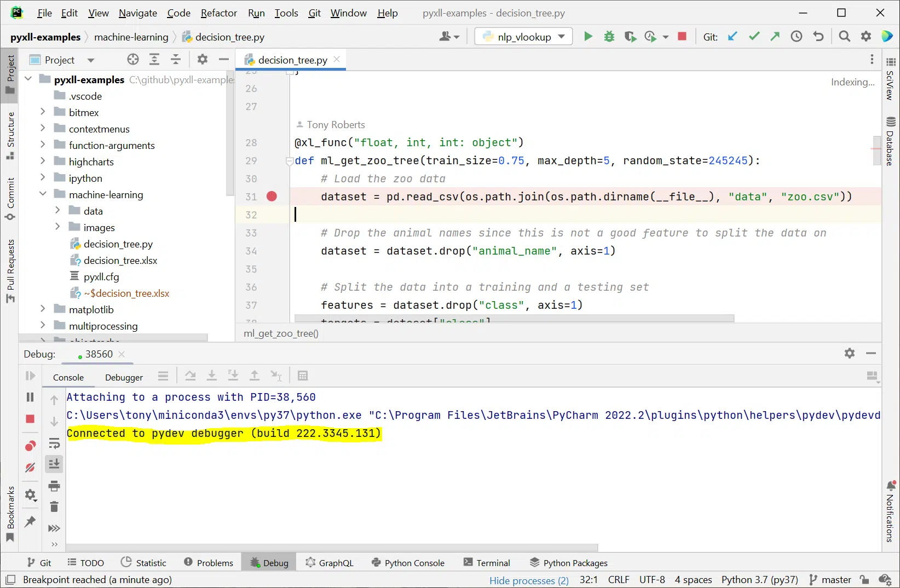The image size is (900, 588).
Task: Open debug settings gear on left strip
Action: 31,495
